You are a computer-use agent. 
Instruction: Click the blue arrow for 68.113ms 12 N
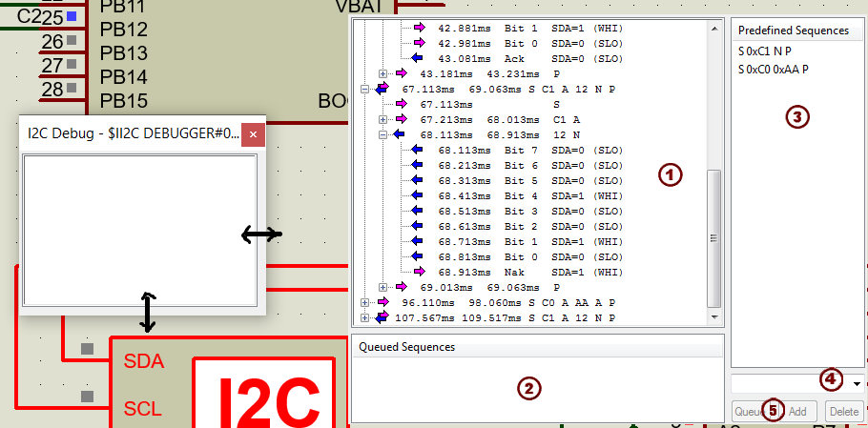click(399, 135)
